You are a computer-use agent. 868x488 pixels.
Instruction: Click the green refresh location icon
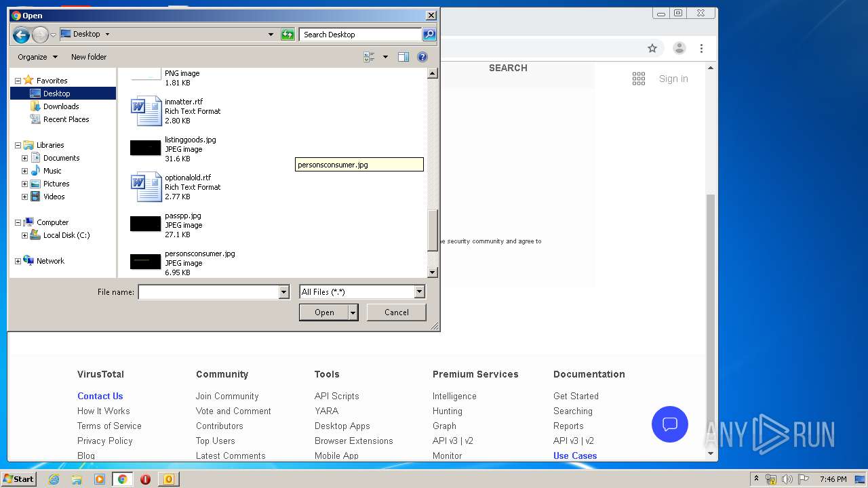[x=288, y=35]
